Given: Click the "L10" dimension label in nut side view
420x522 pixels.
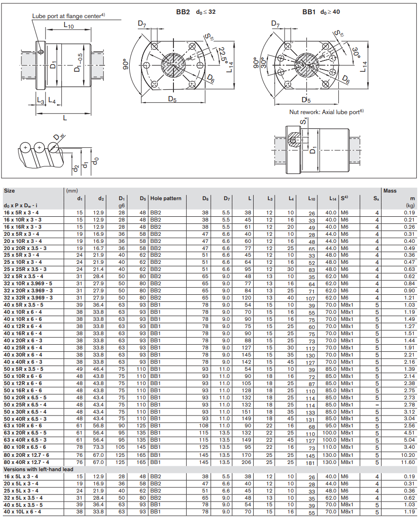Looking at the screenshot, I should pos(68,25).
